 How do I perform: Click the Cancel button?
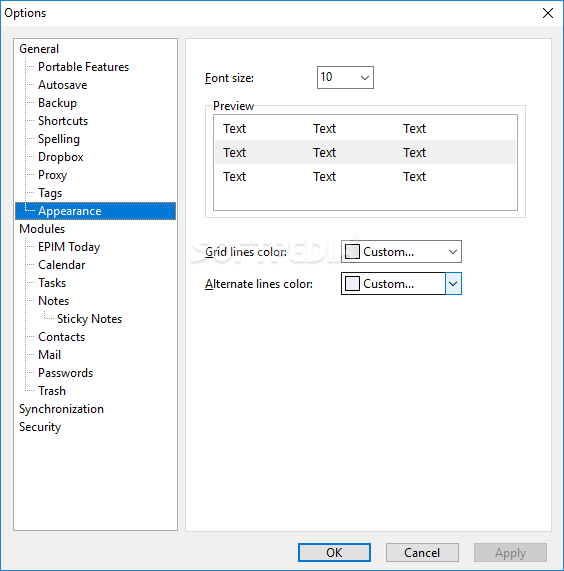click(422, 553)
